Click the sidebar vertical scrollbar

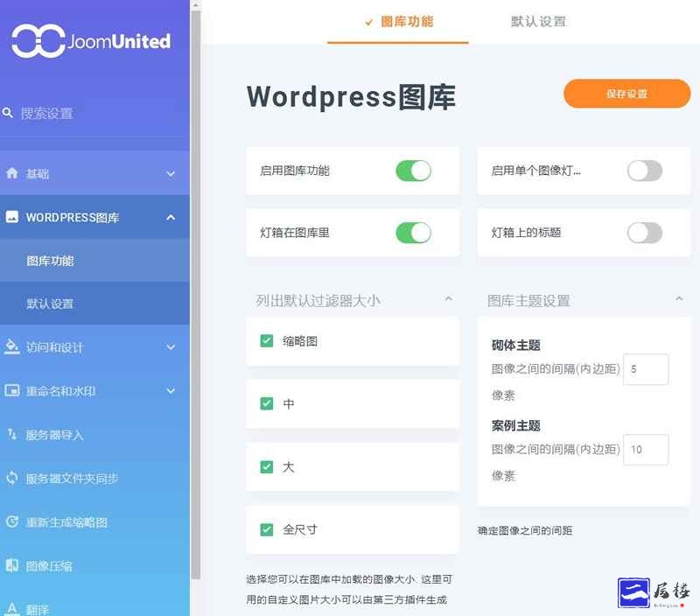point(195,295)
